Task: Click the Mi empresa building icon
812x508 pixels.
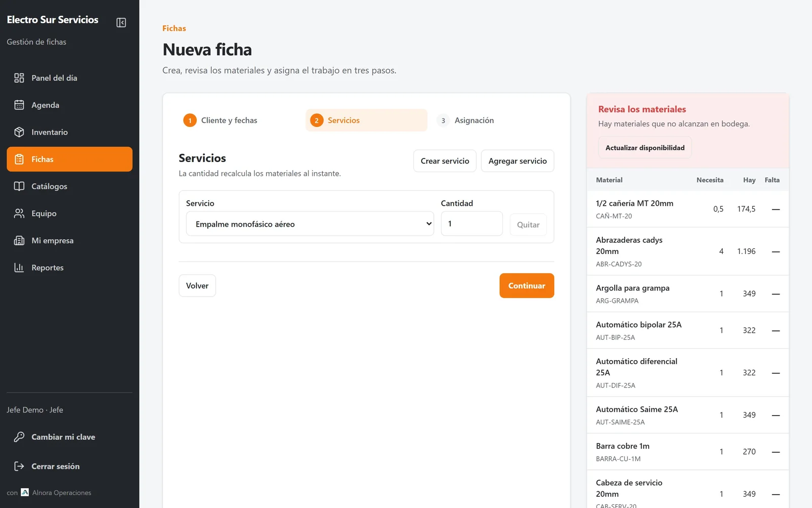Action: pyautogui.click(x=19, y=240)
